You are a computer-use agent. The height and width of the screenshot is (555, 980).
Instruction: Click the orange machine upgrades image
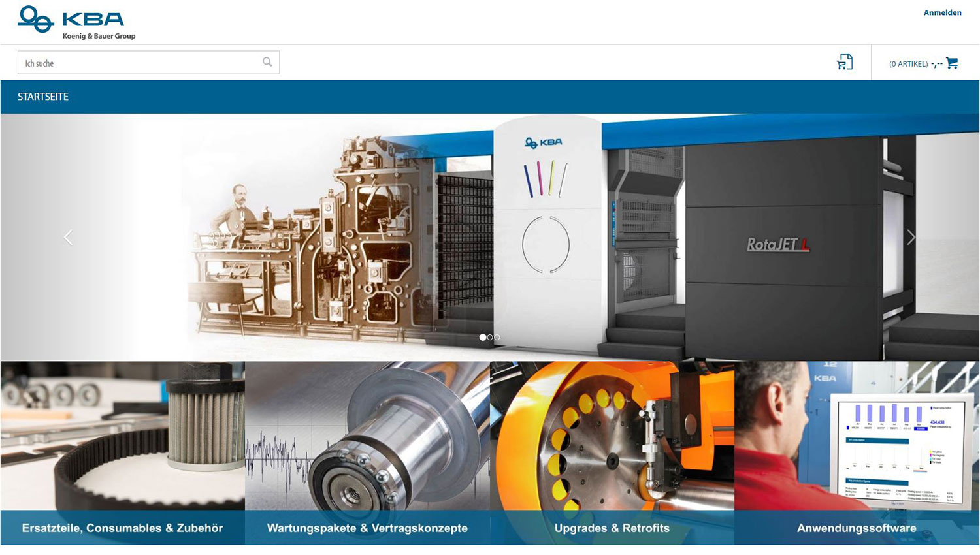[x=612, y=436]
